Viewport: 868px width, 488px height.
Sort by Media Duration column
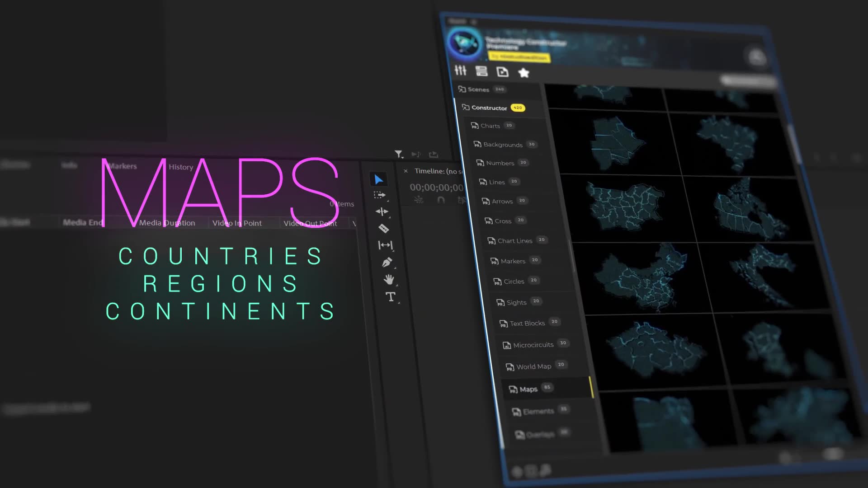(x=167, y=223)
